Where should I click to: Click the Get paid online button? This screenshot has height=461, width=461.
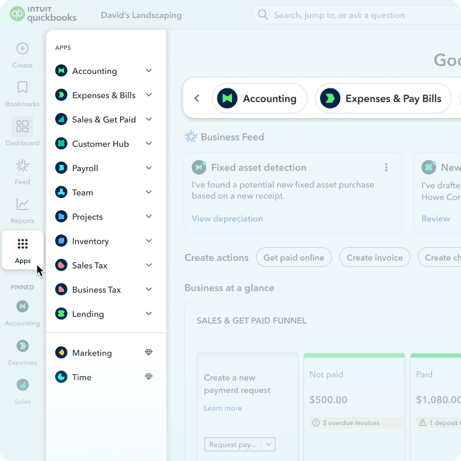tap(294, 257)
